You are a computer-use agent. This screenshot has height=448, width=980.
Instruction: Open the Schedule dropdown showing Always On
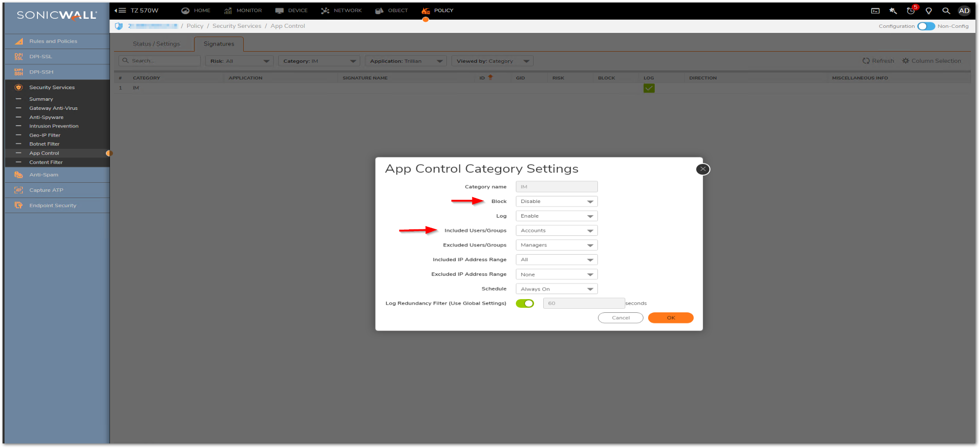pos(556,289)
